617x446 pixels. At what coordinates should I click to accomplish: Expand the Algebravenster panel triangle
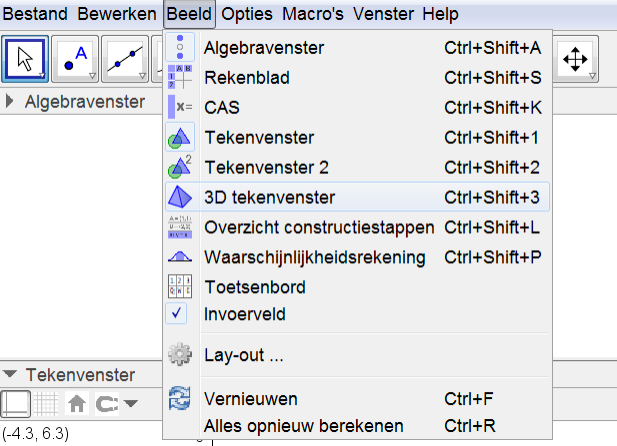click(x=10, y=102)
